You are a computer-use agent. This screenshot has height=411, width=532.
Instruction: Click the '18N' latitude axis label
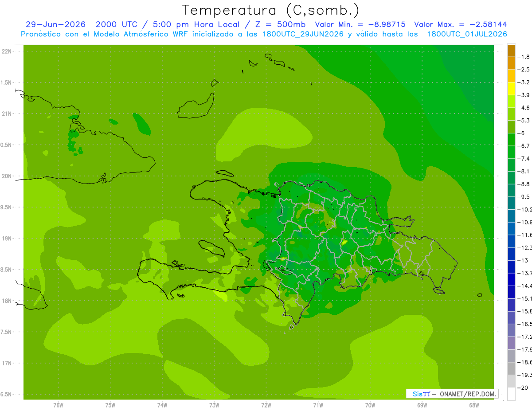(x=7, y=301)
